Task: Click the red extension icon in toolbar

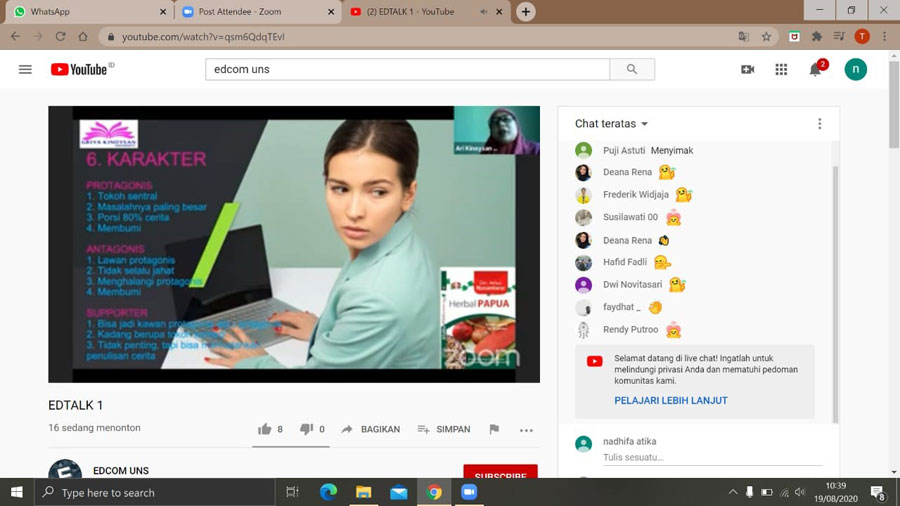Action: [794, 37]
